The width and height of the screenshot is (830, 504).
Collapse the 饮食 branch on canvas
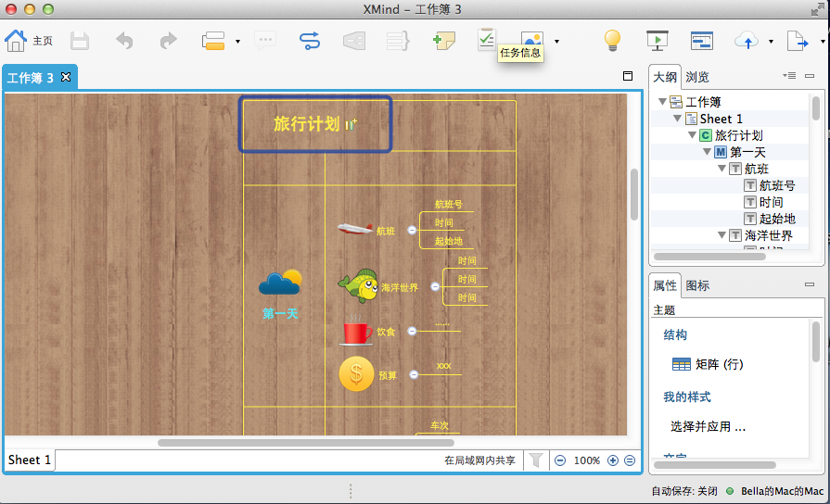click(x=412, y=331)
